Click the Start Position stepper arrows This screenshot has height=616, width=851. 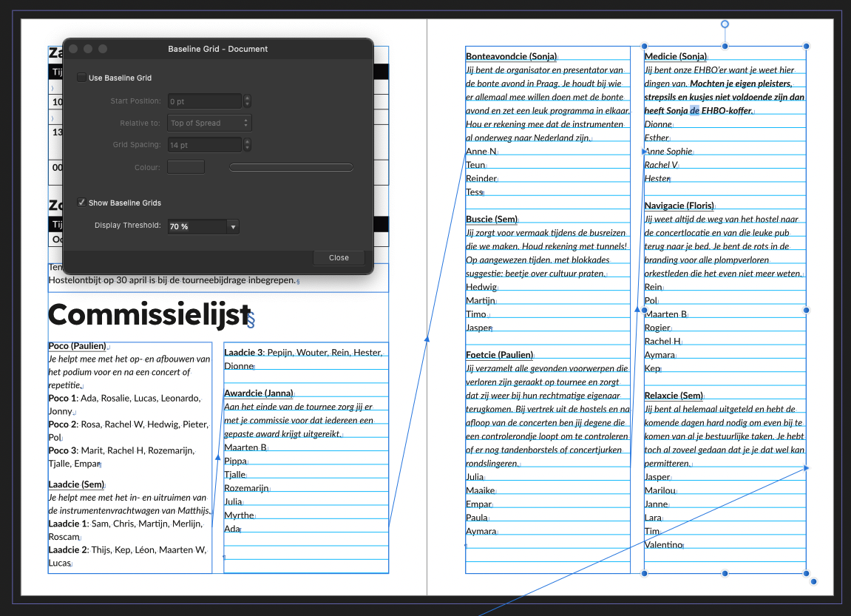(248, 101)
